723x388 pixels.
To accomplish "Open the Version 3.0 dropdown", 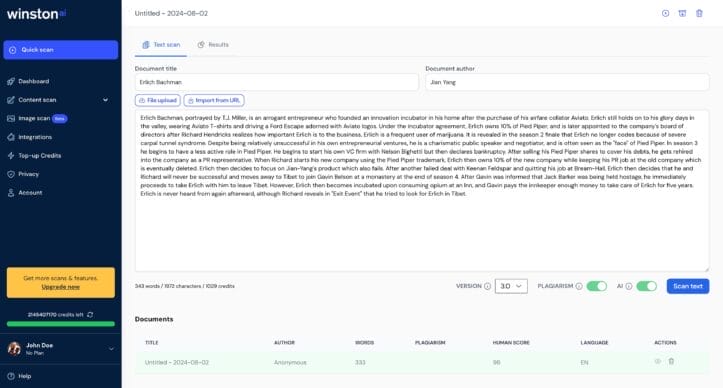I will pyautogui.click(x=511, y=286).
